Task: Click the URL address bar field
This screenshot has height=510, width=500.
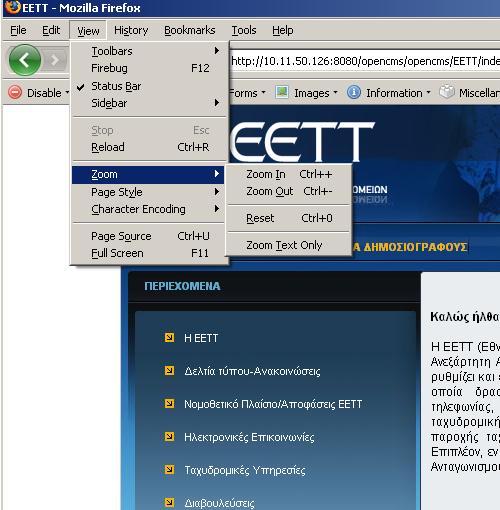Action: [x=365, y=61]
